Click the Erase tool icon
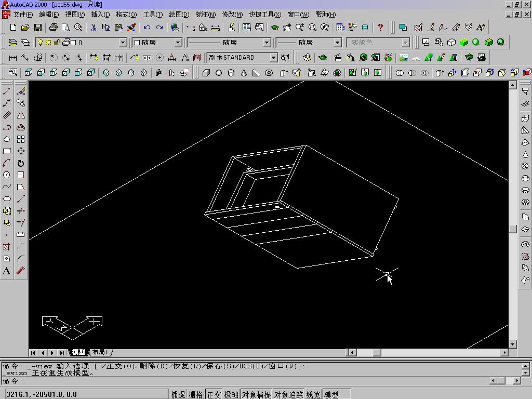 pyautogui.click(x=21, y=91)
